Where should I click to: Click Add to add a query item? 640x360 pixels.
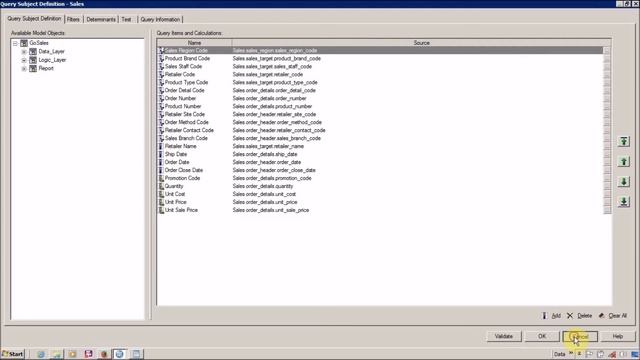551,316
